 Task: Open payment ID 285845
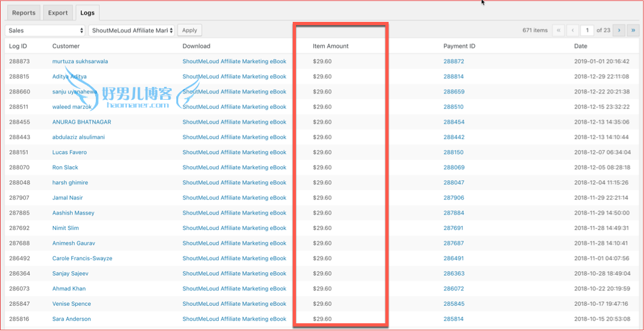[454, 304]
